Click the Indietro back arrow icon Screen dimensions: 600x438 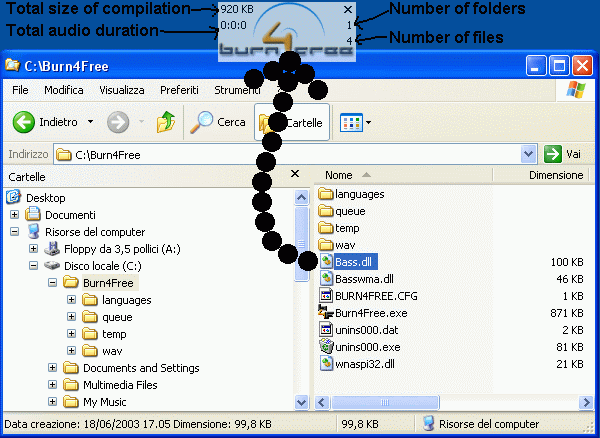tap(24, 122)
